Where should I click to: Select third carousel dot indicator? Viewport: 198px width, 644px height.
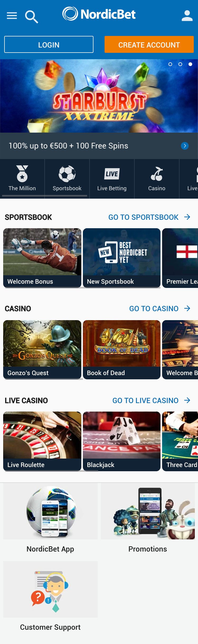point(190,64)
